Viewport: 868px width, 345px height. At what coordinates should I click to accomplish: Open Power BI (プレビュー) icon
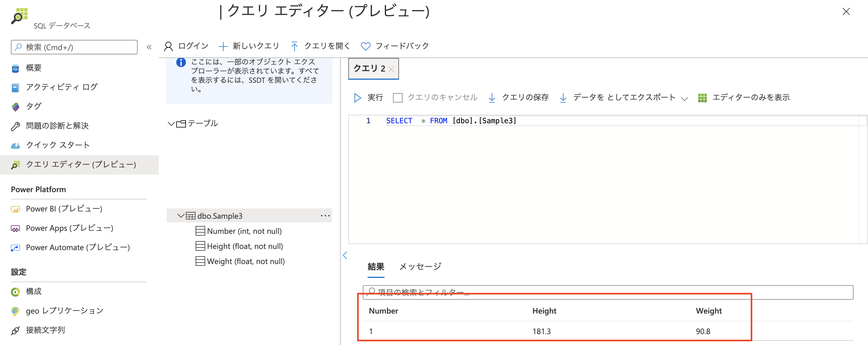coord(15,209)
